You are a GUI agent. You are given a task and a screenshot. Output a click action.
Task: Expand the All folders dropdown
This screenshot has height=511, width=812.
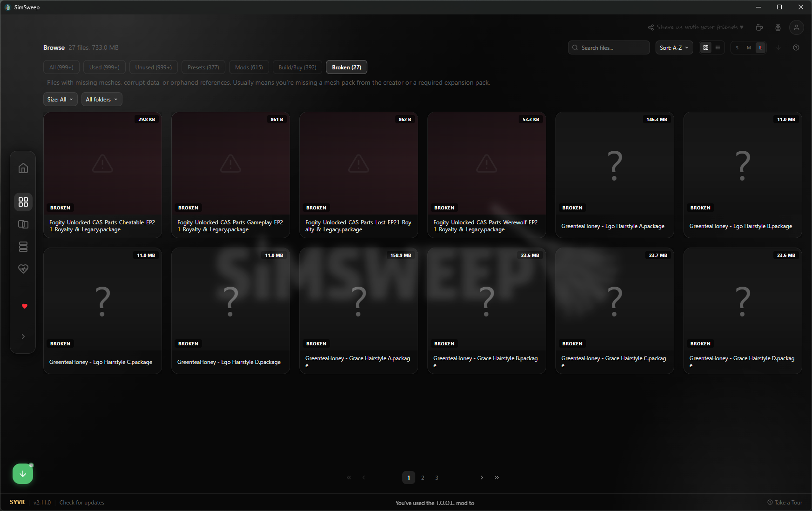pyautogui.click(x=102, y=100)
